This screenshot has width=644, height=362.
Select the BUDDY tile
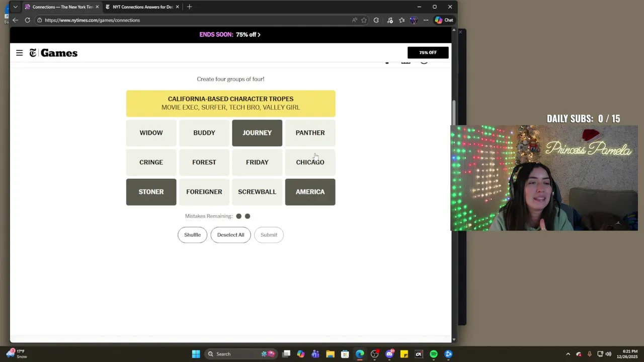[x=204, y=133]
